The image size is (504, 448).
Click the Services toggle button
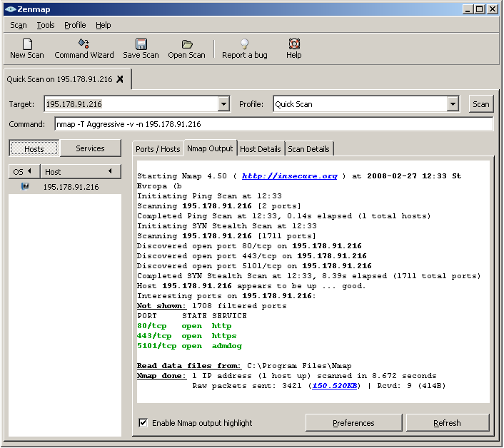coord(91,148)
